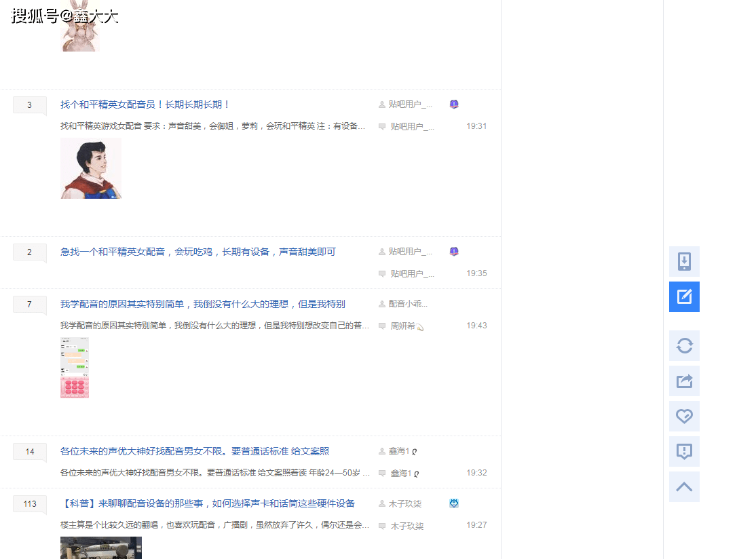This screenshot has width=756, height=559.
Task: Click the comment bubble icon beside 周妍希
Action: 383,326
